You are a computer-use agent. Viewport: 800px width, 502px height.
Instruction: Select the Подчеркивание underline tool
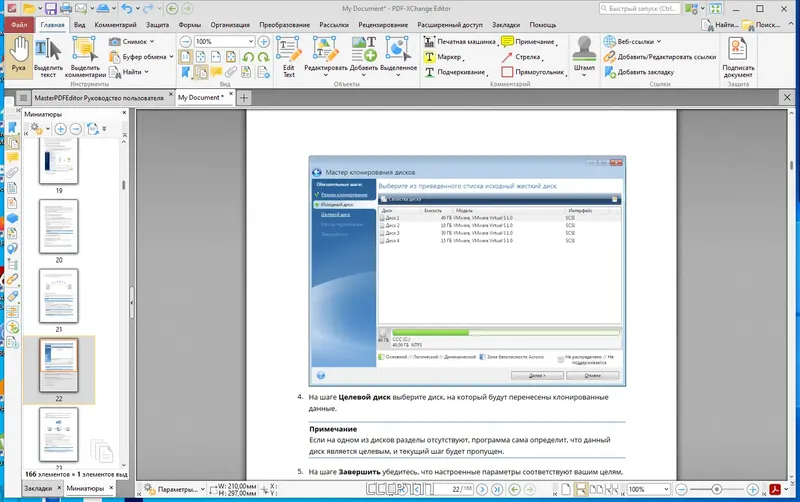[x=455, y=72]
